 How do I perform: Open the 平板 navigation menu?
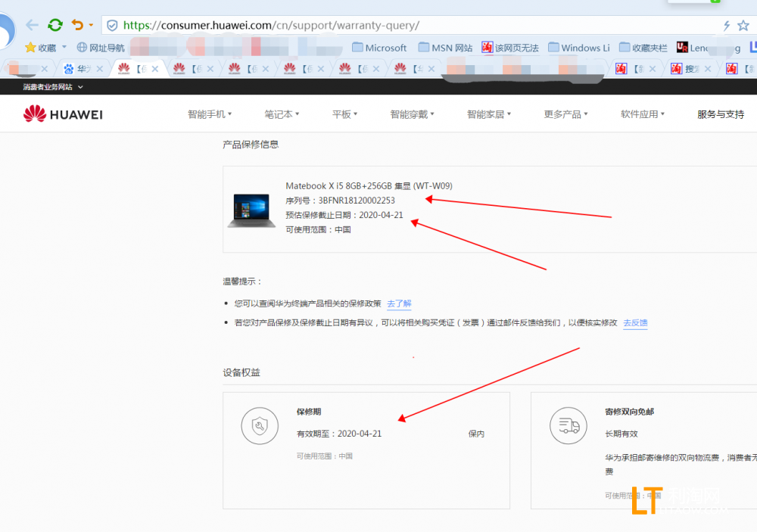click(344, 114)
